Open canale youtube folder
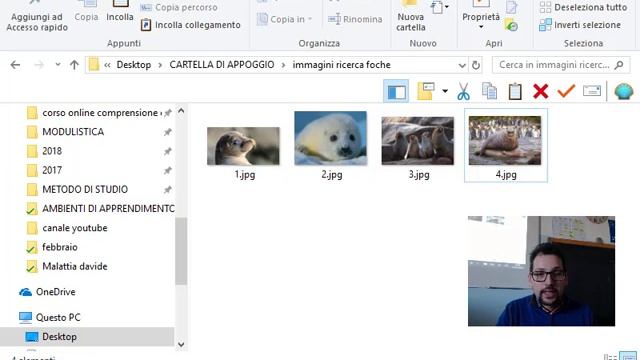Image resolution: width=640 pixels, height=360 pixels. click(75, 228)
